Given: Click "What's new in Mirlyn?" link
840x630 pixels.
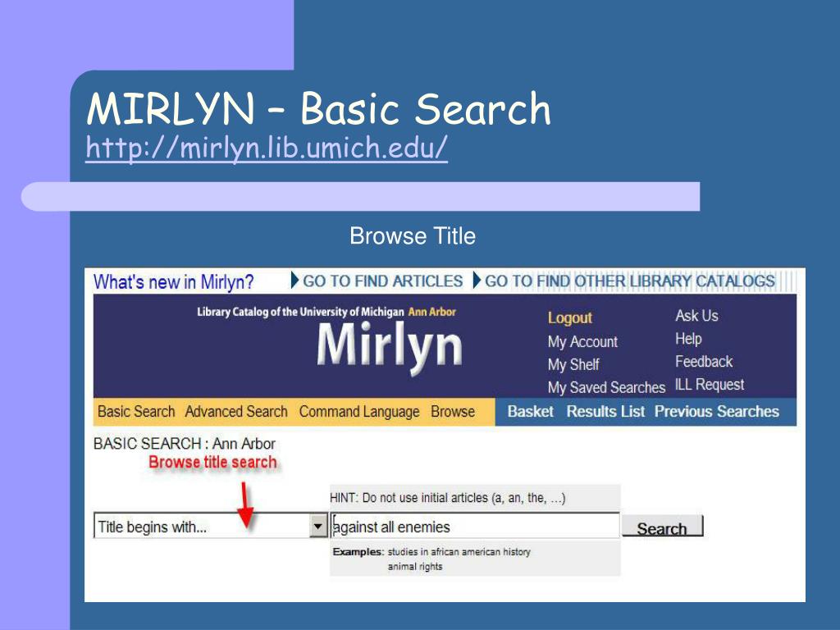Looking at the screenshot, I should [174, 282].
